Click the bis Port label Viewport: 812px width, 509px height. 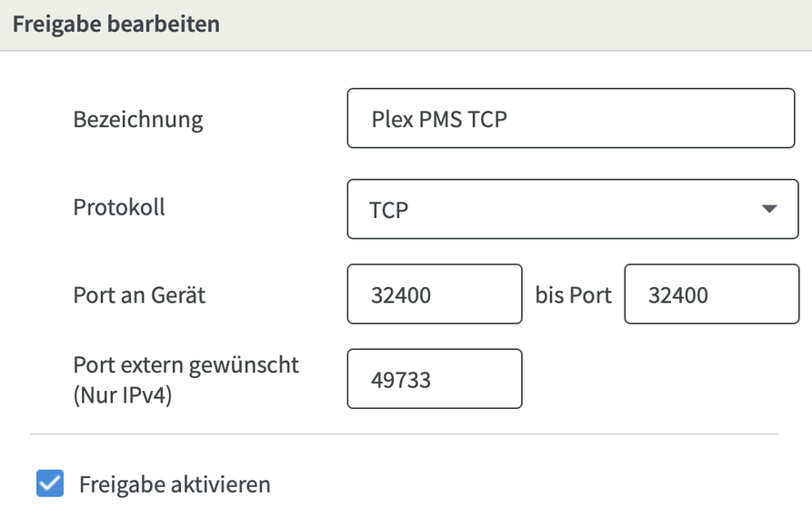[x=573, y=294]
